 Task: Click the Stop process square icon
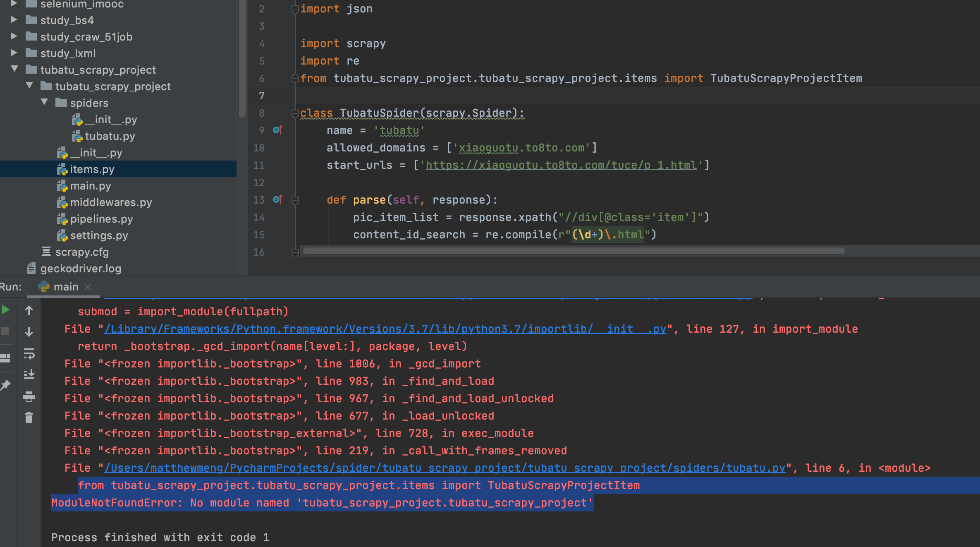5,331
